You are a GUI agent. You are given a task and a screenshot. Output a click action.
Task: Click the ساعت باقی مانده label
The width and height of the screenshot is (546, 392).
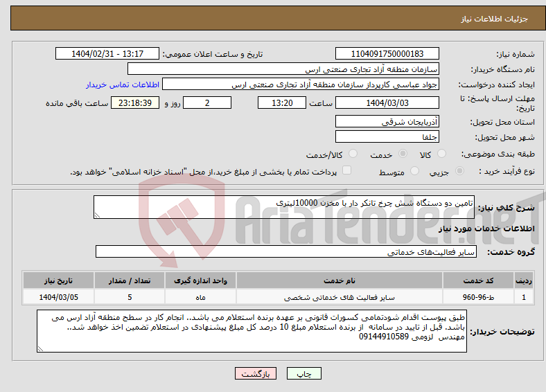click(77, 103)
